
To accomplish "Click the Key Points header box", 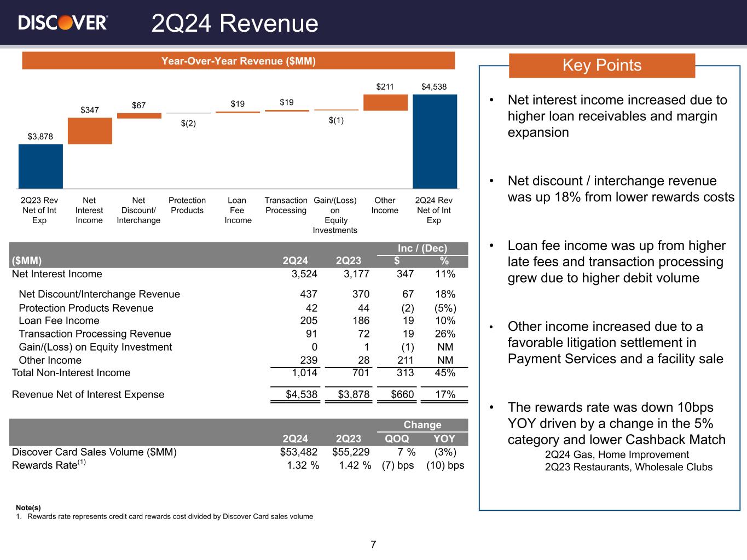I will point(601,66).
